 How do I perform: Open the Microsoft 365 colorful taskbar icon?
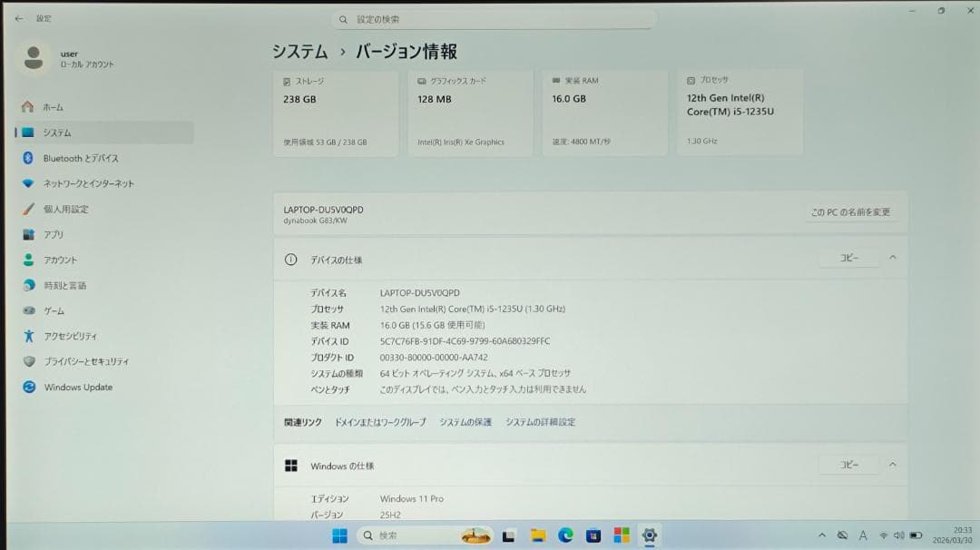click(x=622, y=535)
